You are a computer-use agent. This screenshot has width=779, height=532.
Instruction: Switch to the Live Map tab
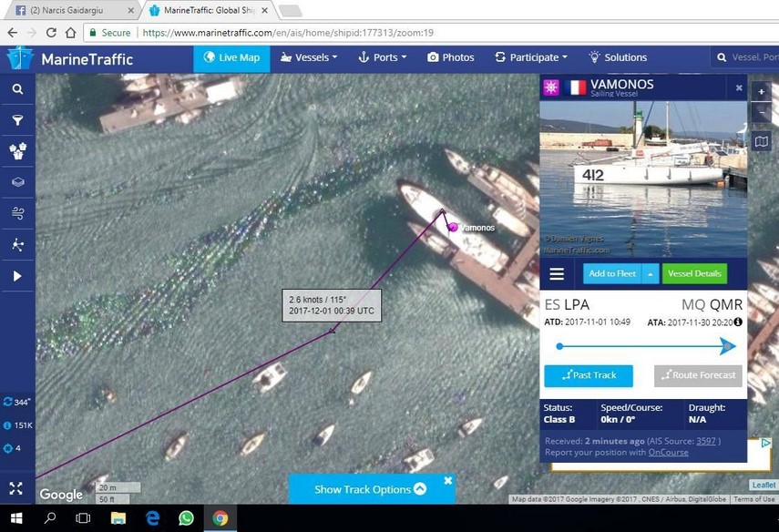click(231, 57)
